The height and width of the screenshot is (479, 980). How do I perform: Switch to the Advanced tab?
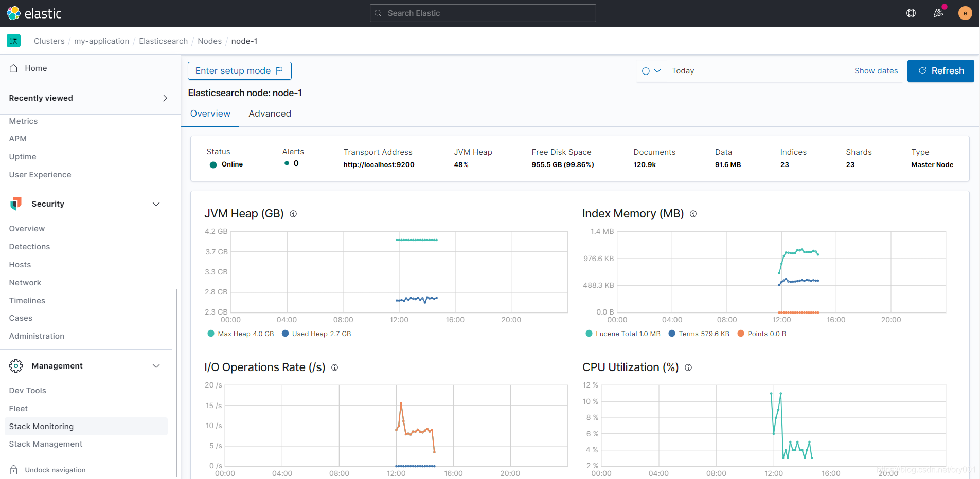pos(270,114)
